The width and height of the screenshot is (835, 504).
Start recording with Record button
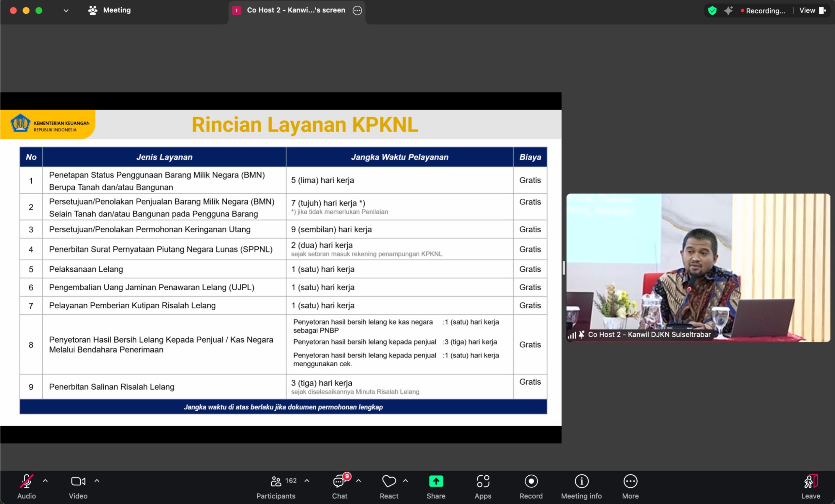point(531,481)
